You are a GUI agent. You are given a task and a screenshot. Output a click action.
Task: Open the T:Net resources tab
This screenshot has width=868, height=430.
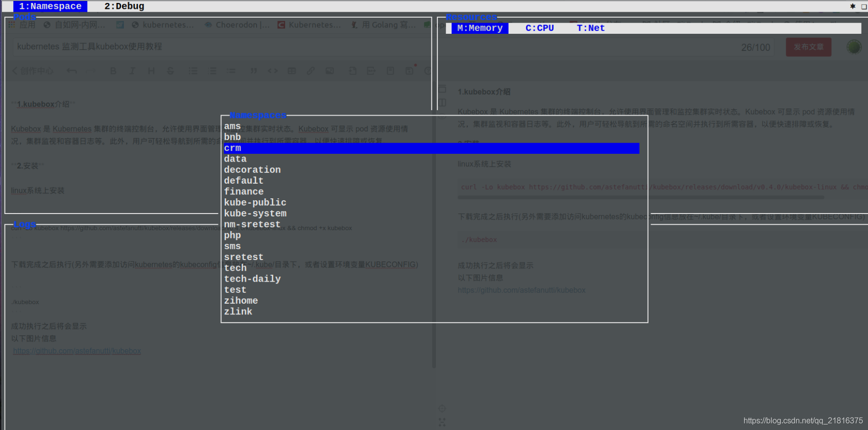tap(590, 28)
